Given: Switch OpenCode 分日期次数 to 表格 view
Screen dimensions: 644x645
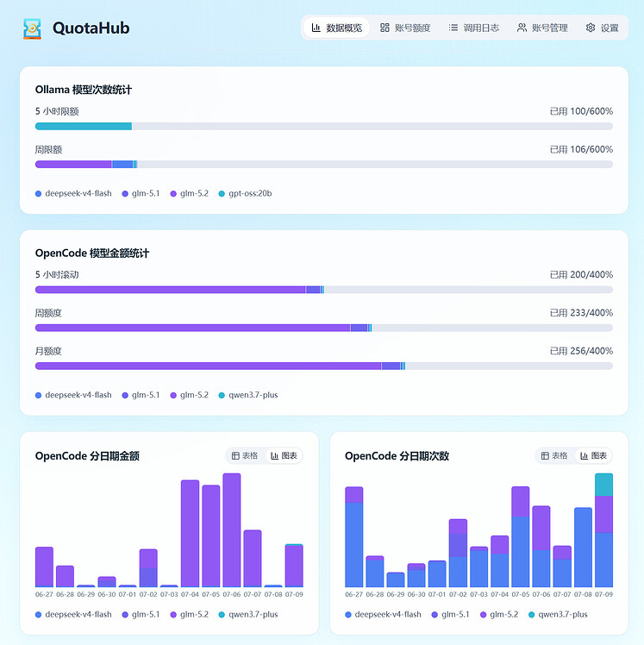Looking at the screenshot, I should (554, 456).
